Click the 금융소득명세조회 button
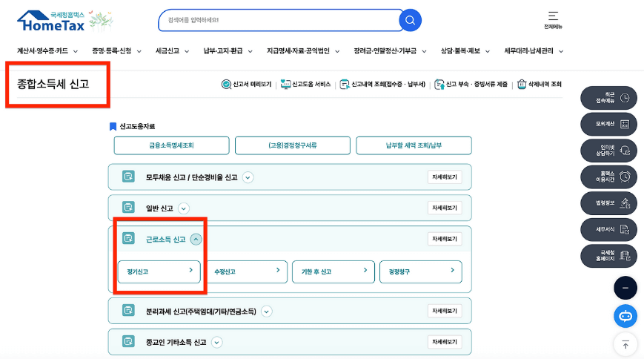644x359 pixels. click(171, 145)
